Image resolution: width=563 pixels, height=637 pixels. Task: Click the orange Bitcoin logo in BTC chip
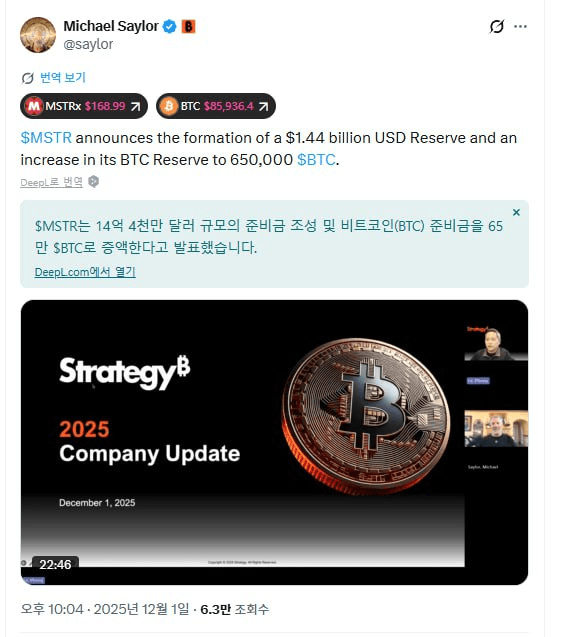pyautogui.click(x=169, y=106)
